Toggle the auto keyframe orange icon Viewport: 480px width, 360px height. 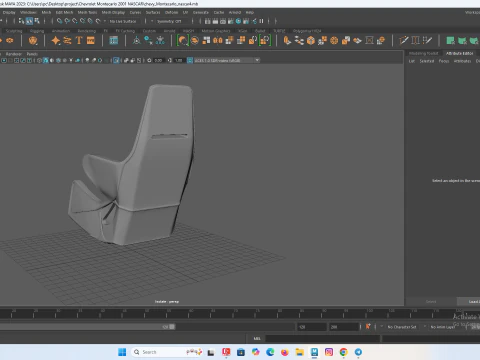[368, 327]
